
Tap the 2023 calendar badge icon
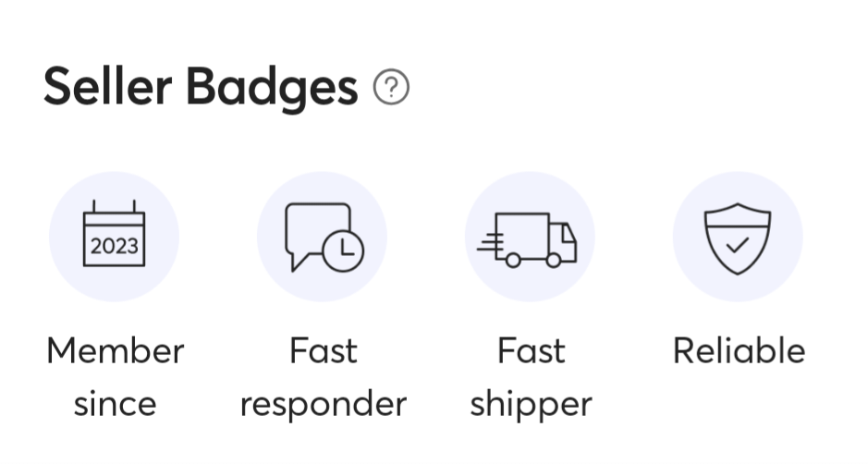pyautogui.click(x=114, y=237)
